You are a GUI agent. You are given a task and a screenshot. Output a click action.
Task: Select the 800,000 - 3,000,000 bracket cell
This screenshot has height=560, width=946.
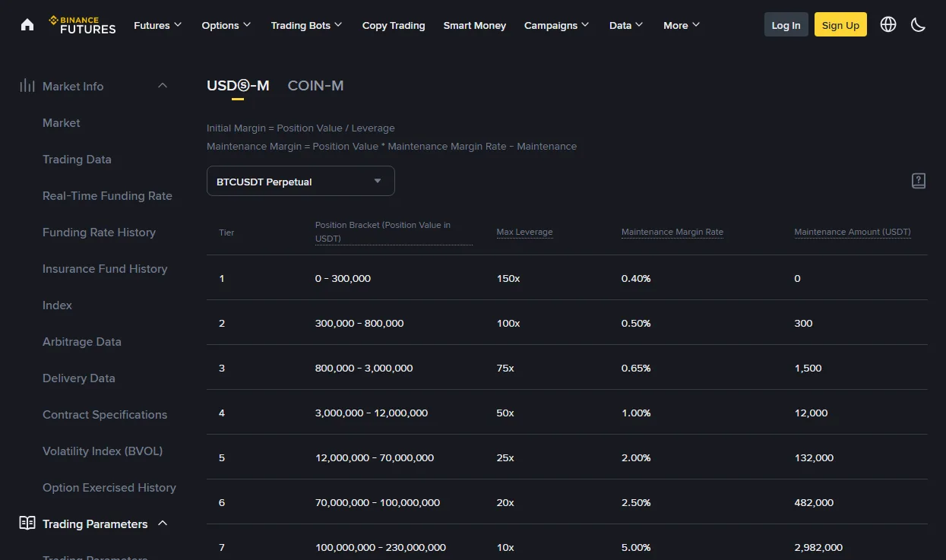tap(364, 368)
